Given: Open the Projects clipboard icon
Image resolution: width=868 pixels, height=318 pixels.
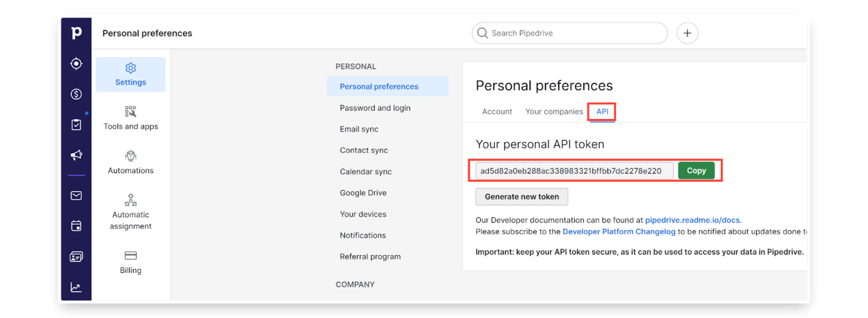Looking at the screenshot, I should pos(76,124).
